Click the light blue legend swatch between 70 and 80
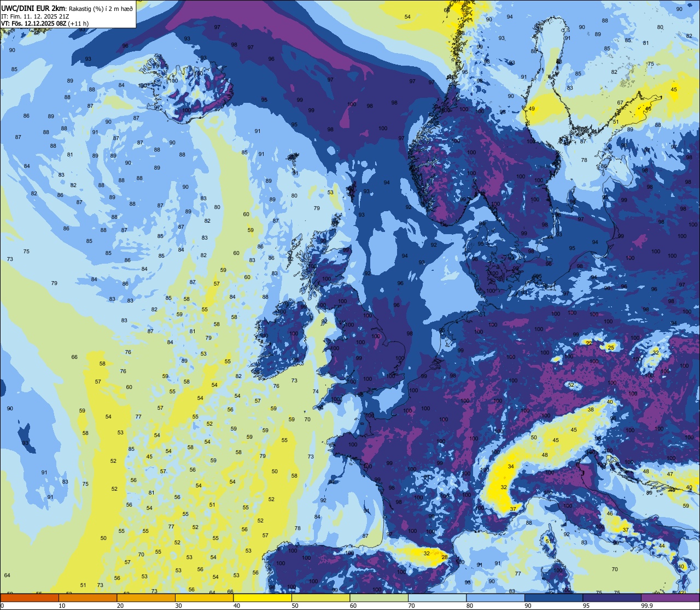This screenshot has width=700, height=610. 437,597
